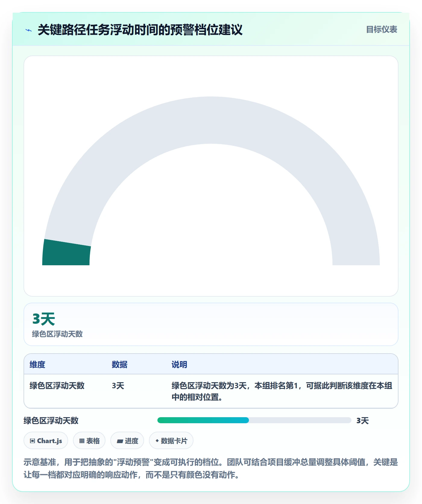Viewport: 422px width, 504px height.
Task: Click the dark green gauge segment
Action: click(x=66, y=253)
